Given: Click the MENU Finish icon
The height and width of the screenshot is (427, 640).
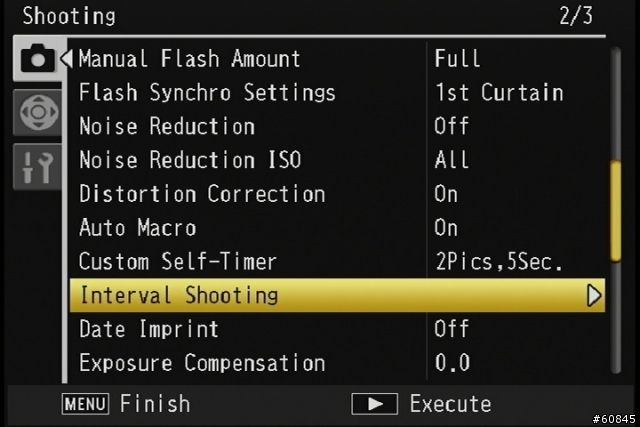Looking at the screenshot, I should coord(85,404).
